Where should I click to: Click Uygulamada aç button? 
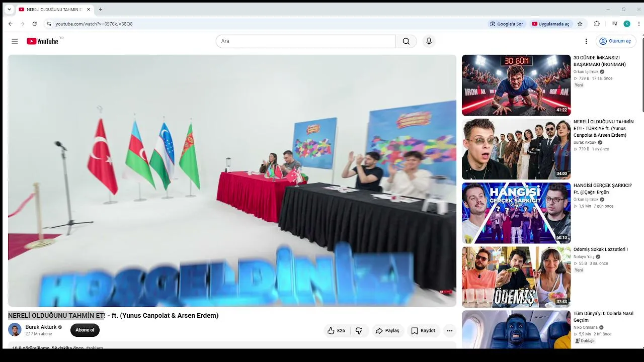(550, 24)
